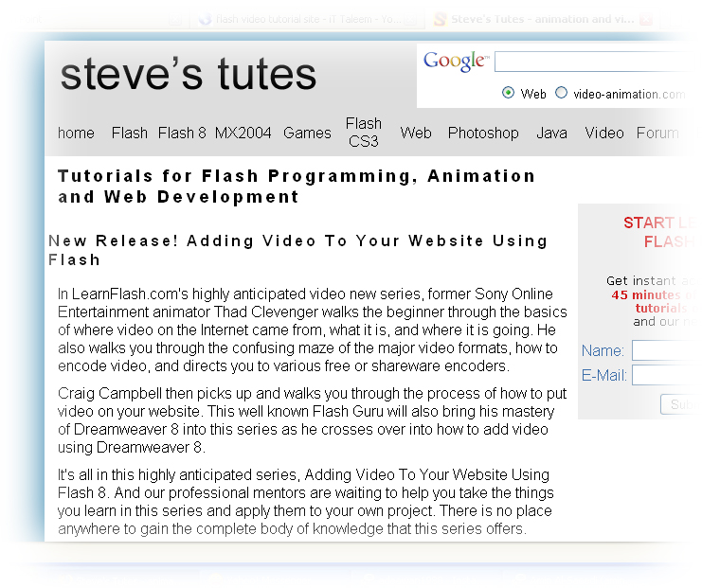Image resolution: width=702 pixels, height=588 pixels.
Task: Open the Video navigation item
Action: click(604, 133)
